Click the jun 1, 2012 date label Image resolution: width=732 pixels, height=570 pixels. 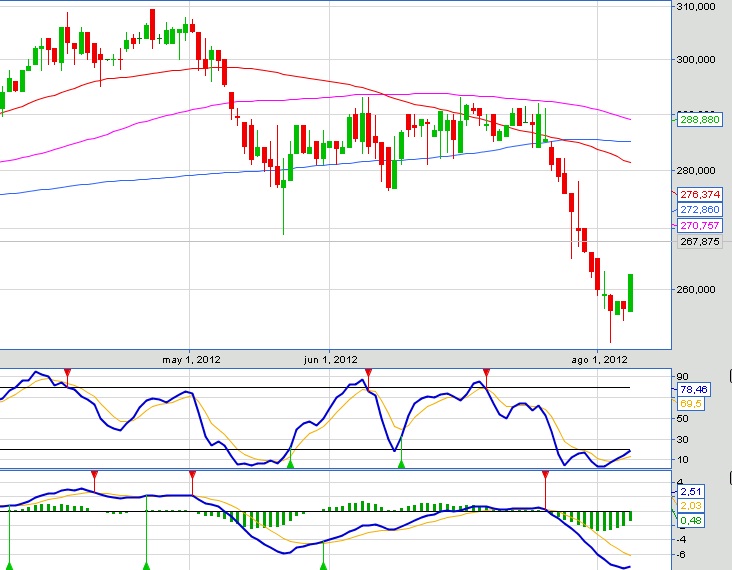click(x=330, y=359)
